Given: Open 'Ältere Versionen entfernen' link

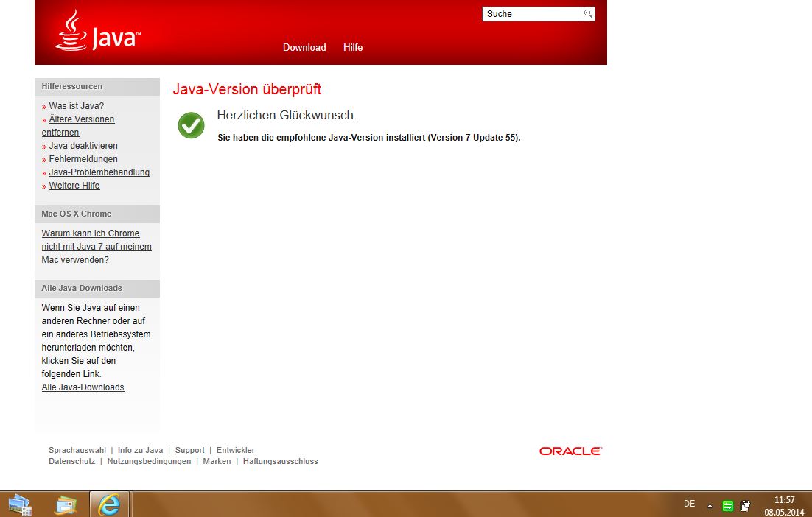Looking at the screenshot, I should (78, 126).
